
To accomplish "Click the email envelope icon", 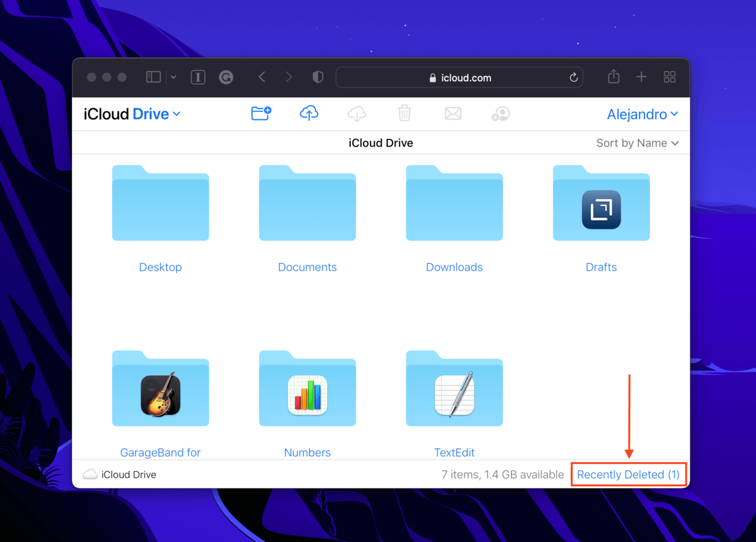I will pyautogui.click(x=453, y=113).
